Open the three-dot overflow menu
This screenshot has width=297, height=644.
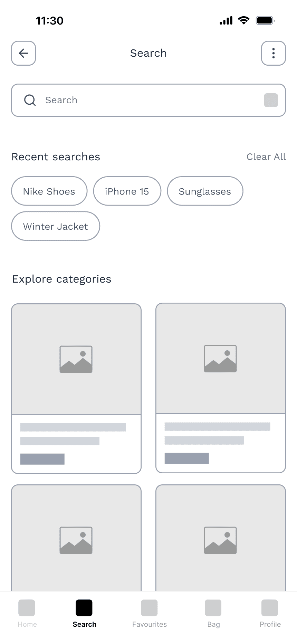(273, 53)
